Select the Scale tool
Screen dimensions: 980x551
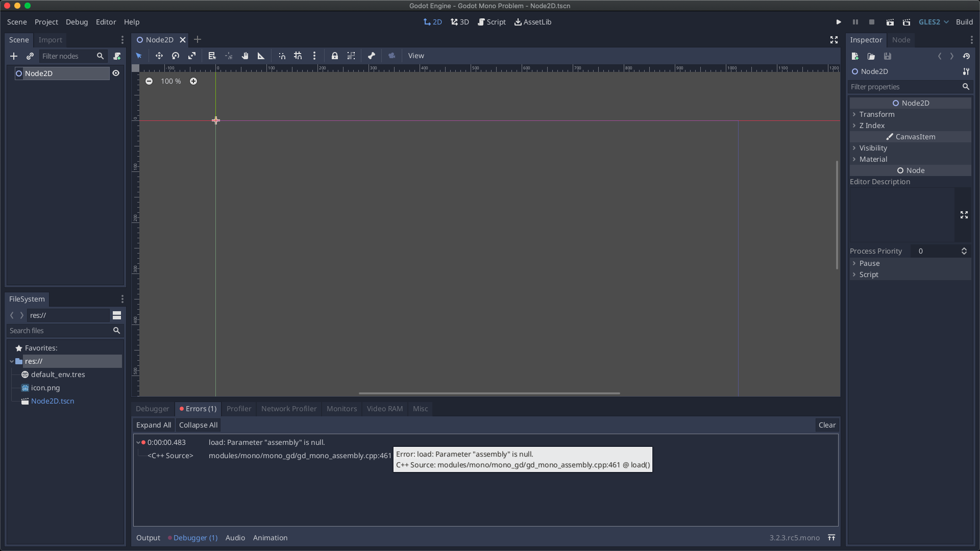pyautogui.click(x=192, y=56)
